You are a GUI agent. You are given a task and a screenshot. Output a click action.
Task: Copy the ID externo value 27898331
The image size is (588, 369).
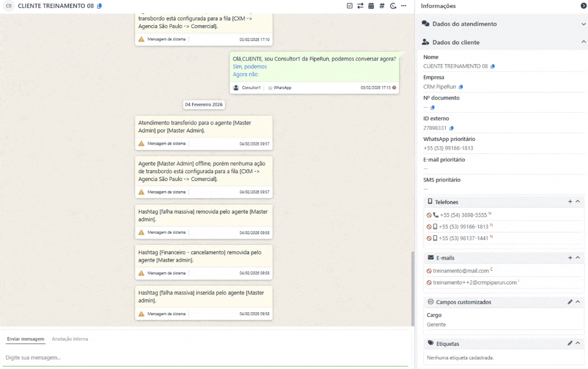tap(451, 128)
